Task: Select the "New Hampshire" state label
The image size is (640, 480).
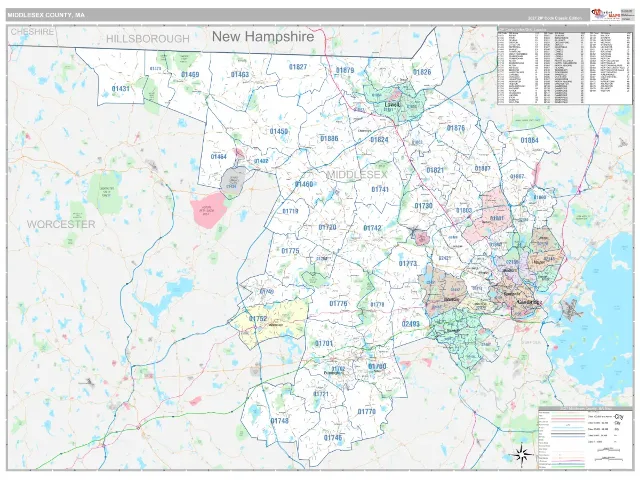Action: [263, 36]
